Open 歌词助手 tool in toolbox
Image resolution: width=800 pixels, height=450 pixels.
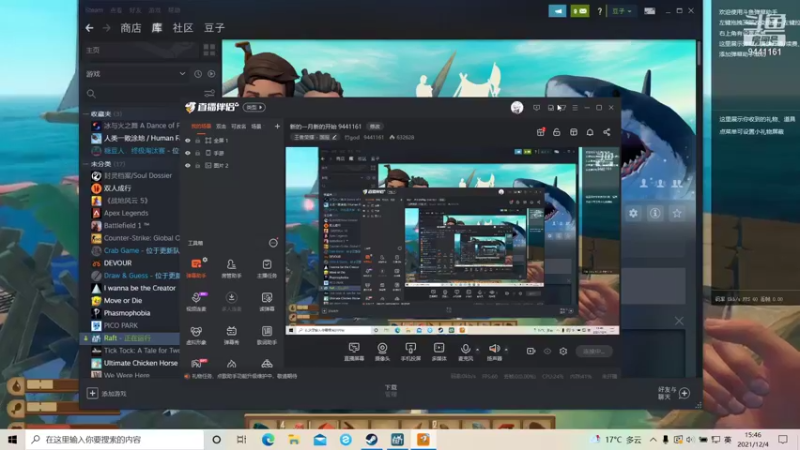(267, 335)
